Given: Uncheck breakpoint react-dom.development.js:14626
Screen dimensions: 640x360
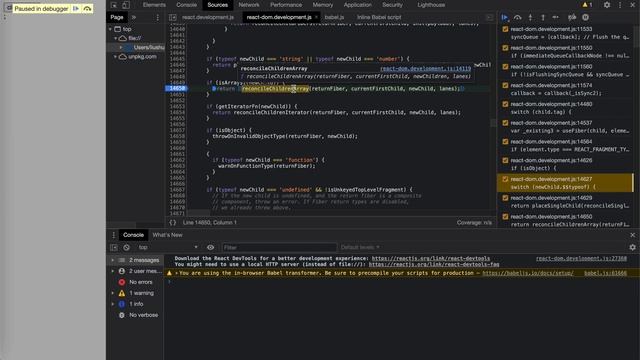Looking at the screenshot, I should coord(505,160).
